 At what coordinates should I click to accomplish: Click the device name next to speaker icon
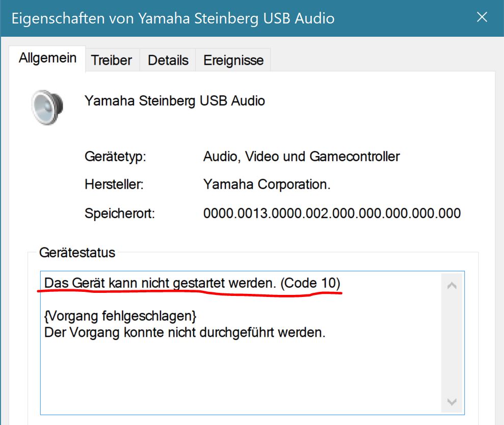tap(174, 101)
